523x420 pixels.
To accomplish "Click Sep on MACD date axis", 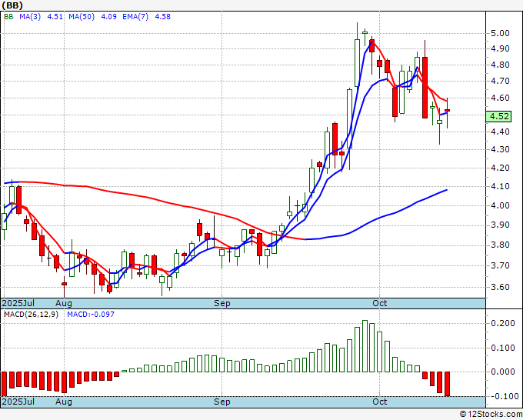I will pos(222,402).
